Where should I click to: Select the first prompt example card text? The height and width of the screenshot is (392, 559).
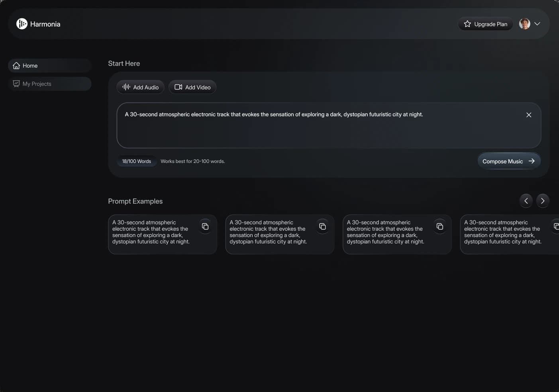coord(151,232)
